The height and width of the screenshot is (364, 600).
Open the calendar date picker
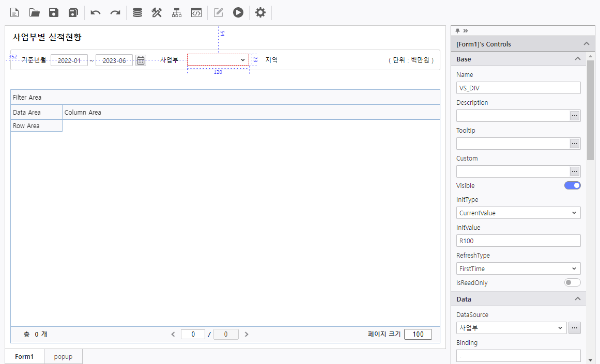pos(141,60)
